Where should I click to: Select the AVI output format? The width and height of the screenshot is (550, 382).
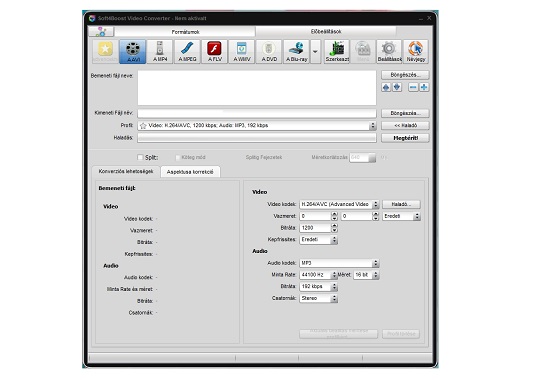[133, 52]
